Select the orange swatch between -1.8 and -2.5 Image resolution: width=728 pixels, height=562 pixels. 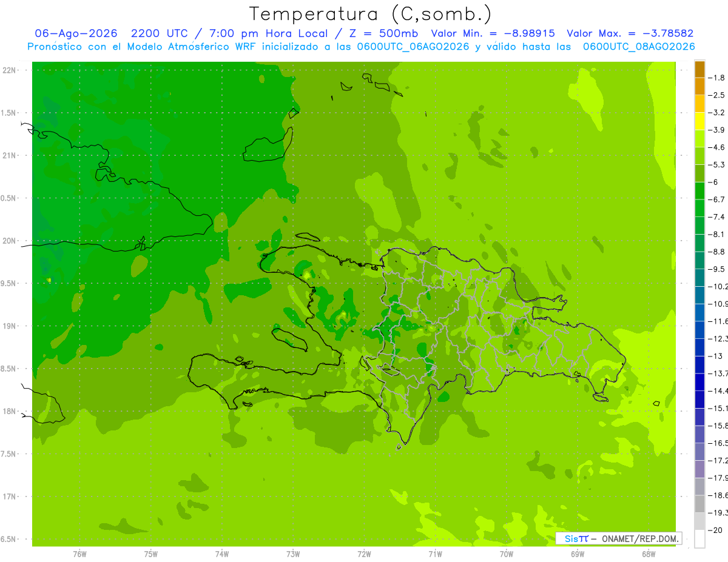point(699,86)
